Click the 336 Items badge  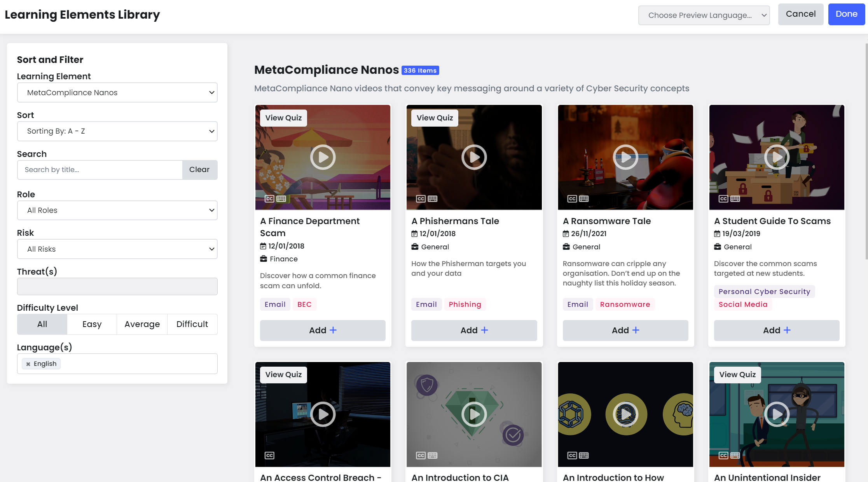point(420,71)
